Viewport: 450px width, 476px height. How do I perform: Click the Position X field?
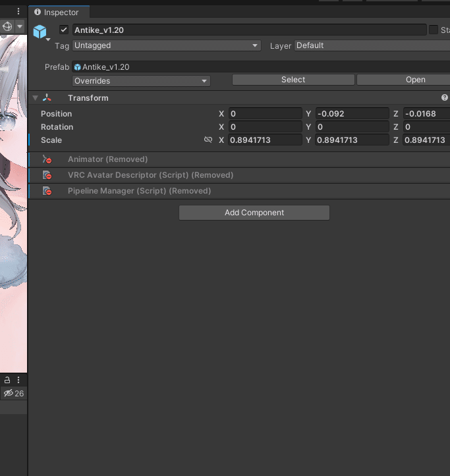point(266,113)
